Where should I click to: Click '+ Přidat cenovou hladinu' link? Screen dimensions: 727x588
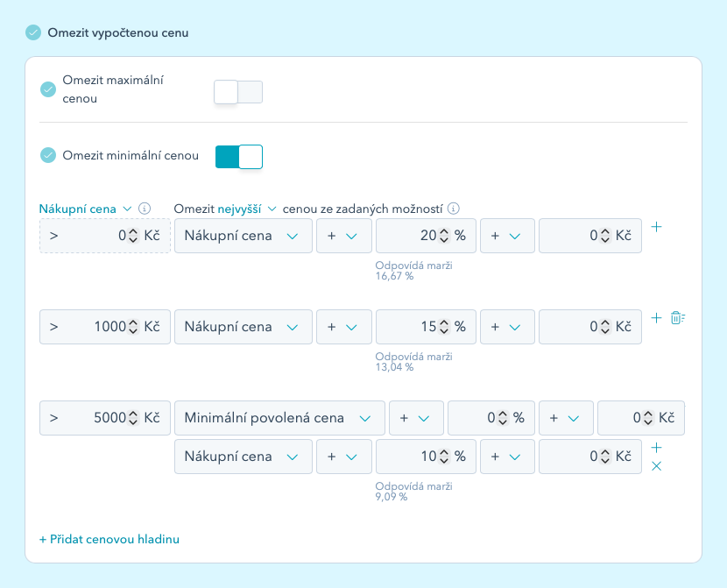[109, 539]
